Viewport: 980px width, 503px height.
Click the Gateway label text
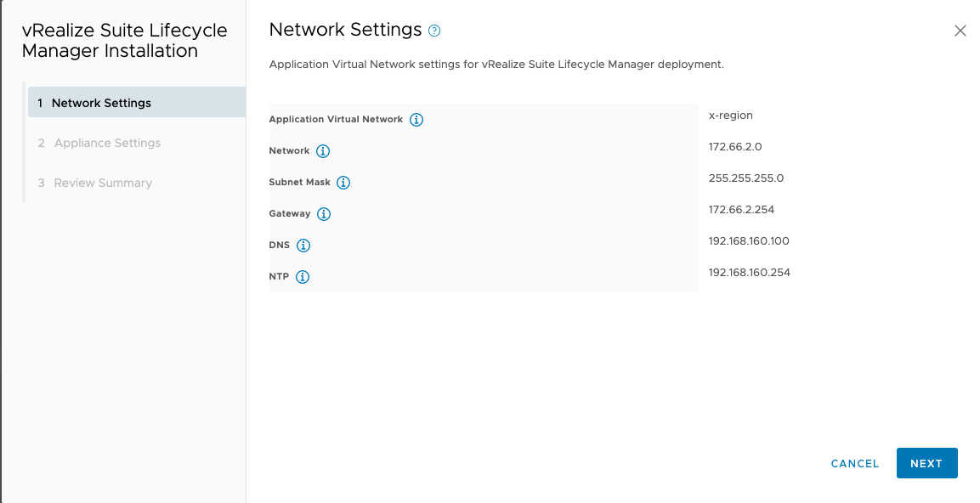(289, 214)
